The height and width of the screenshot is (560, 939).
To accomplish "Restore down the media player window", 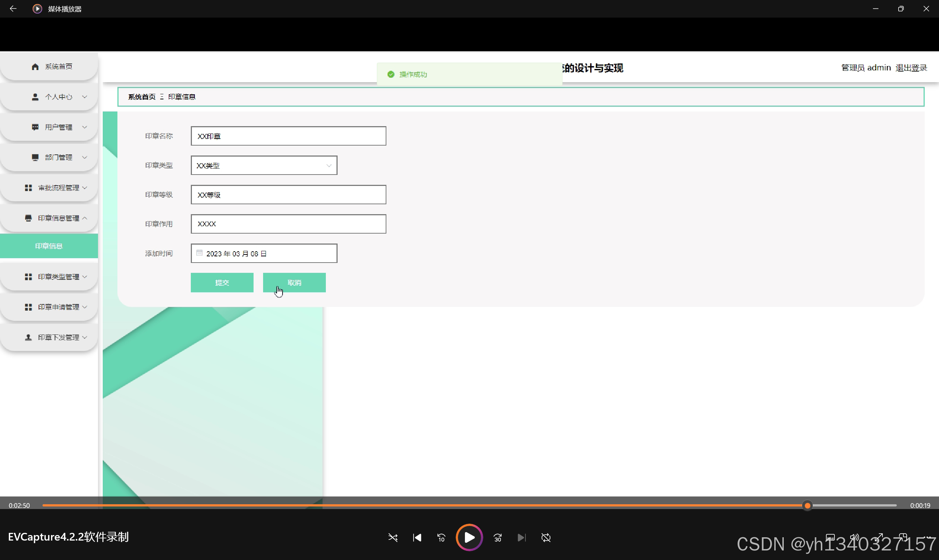I will pos(901,9).
